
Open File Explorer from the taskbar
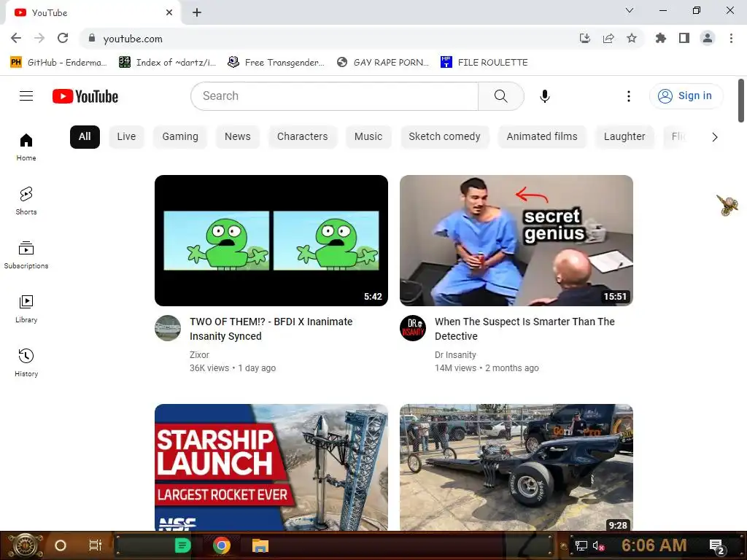point(260,545)
